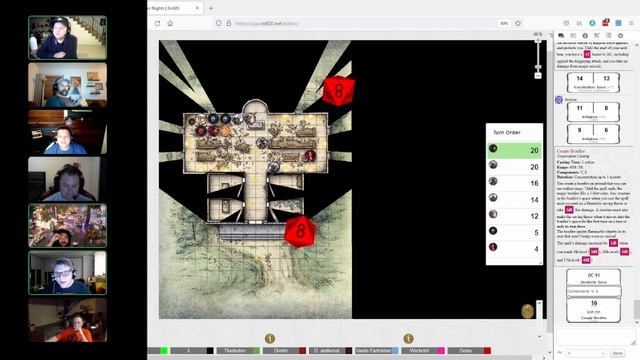Open Roll20 Journal tab
640x360 pixels.
(585, 36)
